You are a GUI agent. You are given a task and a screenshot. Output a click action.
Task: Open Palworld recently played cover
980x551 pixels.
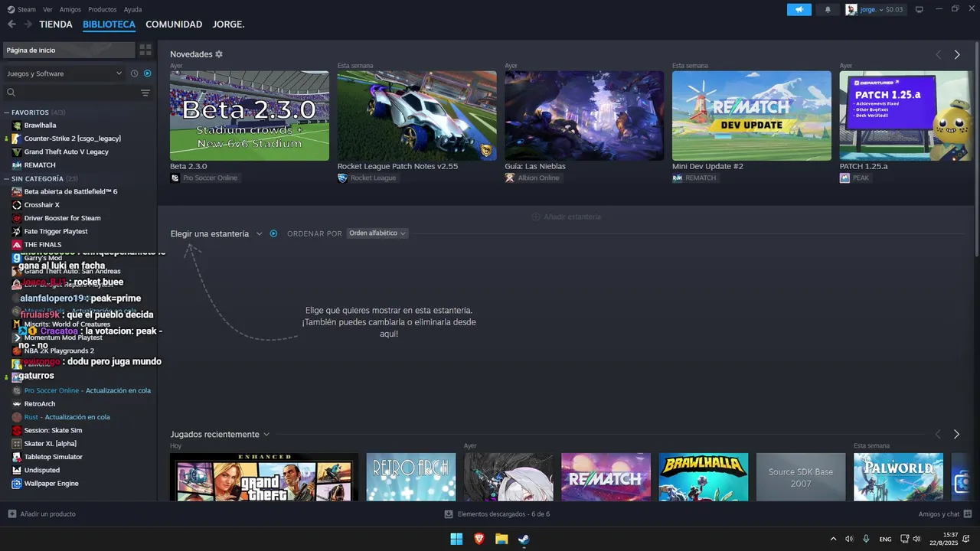[898, 477]
